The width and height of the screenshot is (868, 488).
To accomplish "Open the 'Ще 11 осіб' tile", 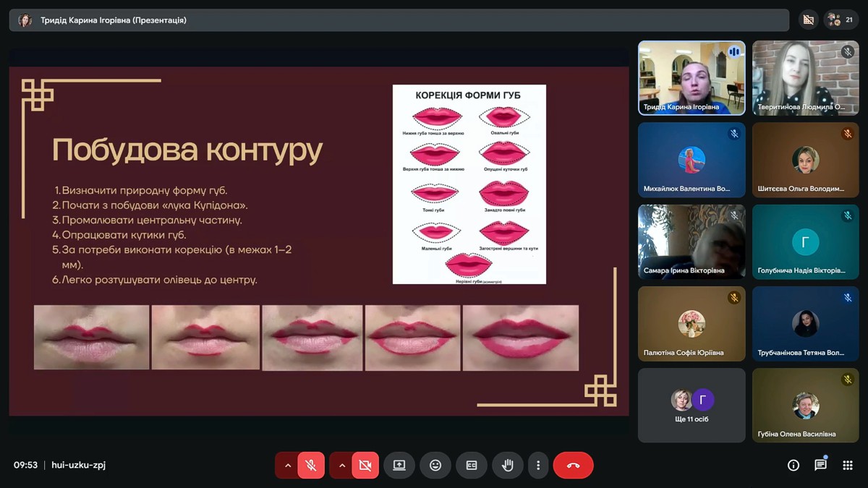I will click(692, 405).
